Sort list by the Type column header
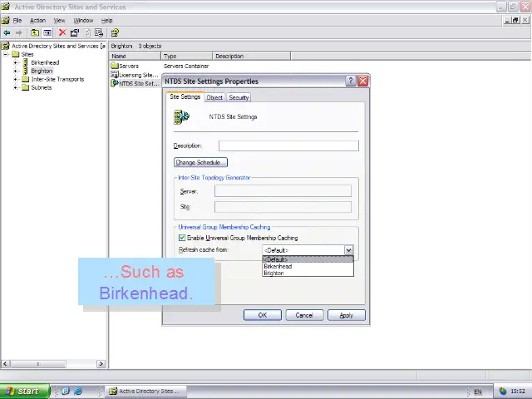This screenshot has height=399, width=532. point(186,56)
